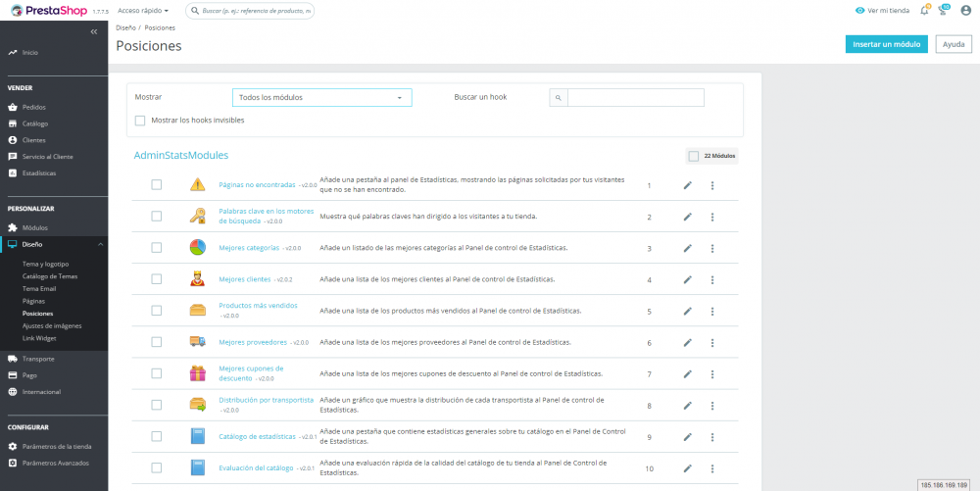Open more options for Páginas no encontradas
Image resolution: width=980 pixels, height=491 pixels.
point(711,185)
